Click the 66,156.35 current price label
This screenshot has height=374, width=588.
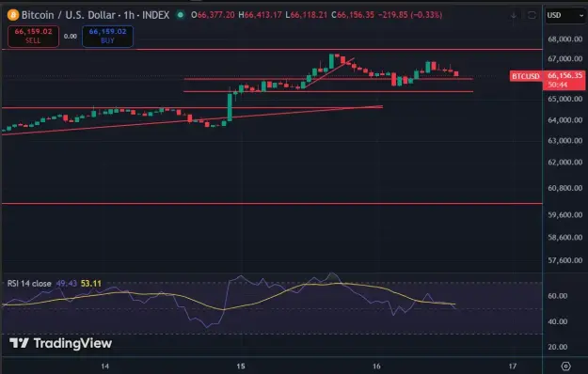(x=564, y=75)
